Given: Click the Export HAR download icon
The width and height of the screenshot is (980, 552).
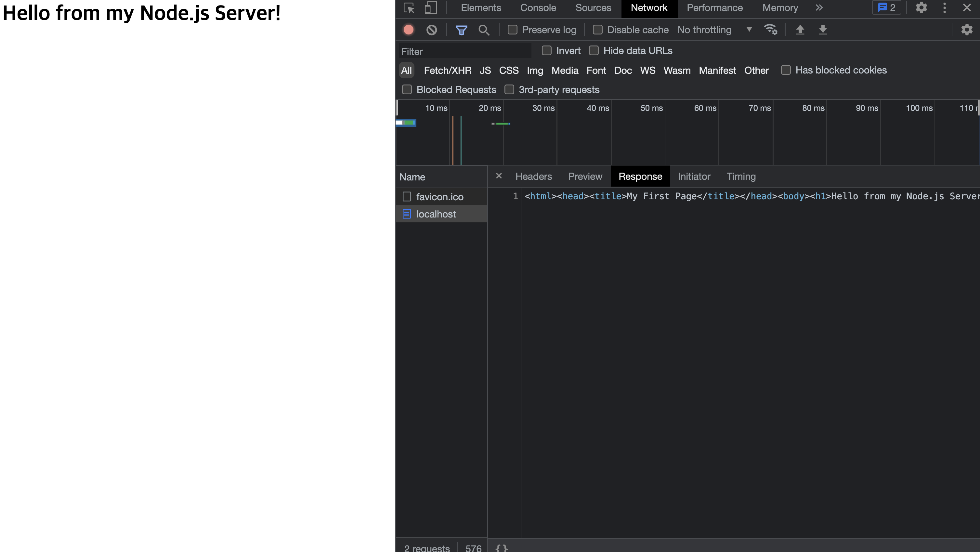Looking at the screenshot, I should point(822,30).
